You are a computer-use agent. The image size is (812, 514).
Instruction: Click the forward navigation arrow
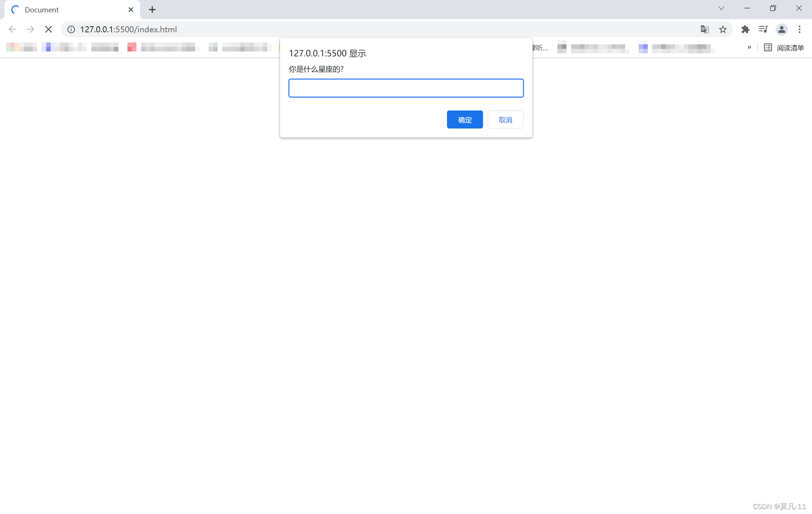click(30, 29)
